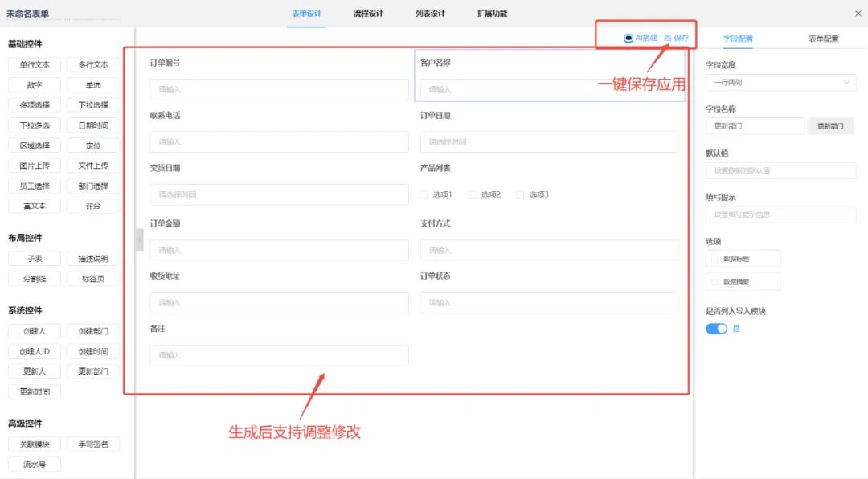Add a 评分 control
The image size is (868, 479).
click(93, 206)
